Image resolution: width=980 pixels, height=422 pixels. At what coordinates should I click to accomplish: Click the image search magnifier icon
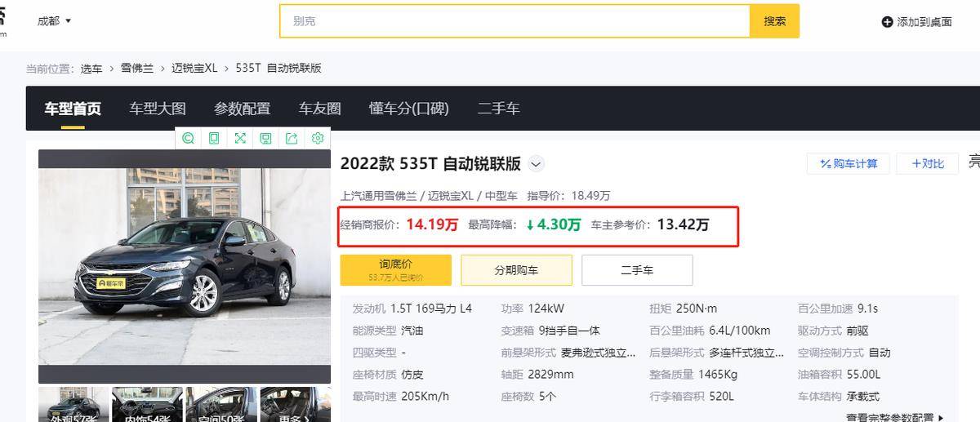click(189, 138)
